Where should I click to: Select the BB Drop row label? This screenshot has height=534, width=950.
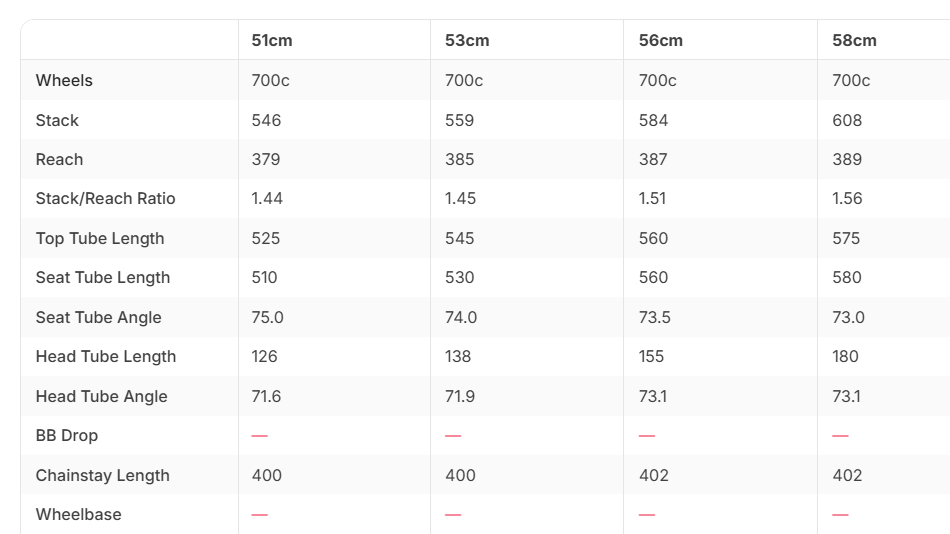(67, 436)
